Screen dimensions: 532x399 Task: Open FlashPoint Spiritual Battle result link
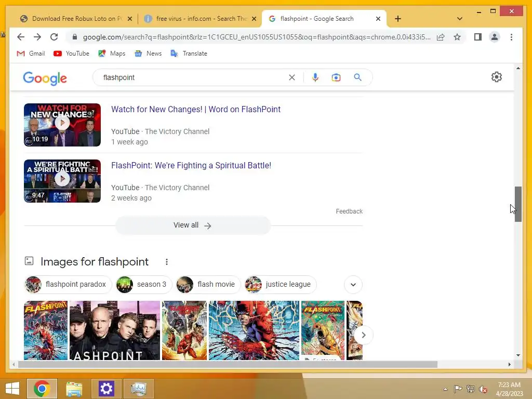[191, 166]
